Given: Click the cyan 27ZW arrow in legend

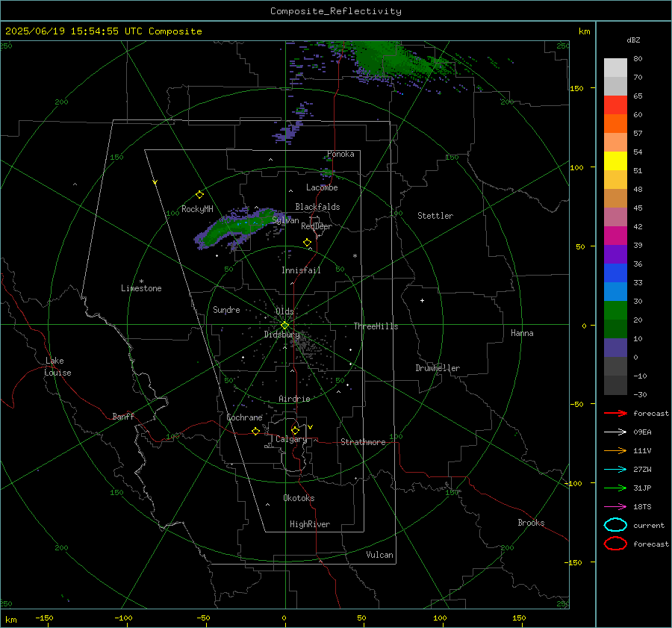Looking at the screenshot, I should pyautogui.click(x=615, y=470).
